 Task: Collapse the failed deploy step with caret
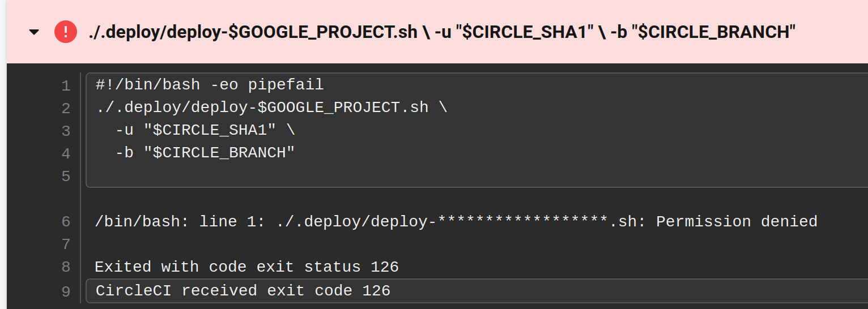34,32
